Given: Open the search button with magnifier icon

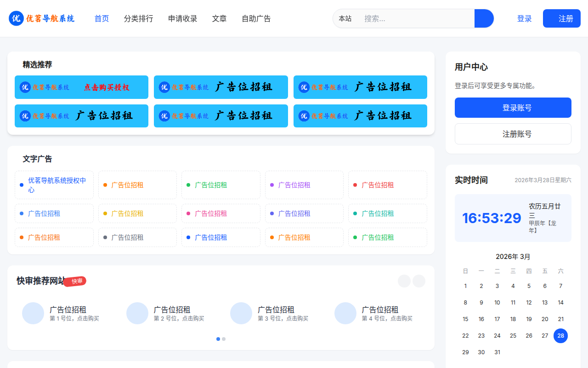Looking at the screenshot, I should (484, 18).
